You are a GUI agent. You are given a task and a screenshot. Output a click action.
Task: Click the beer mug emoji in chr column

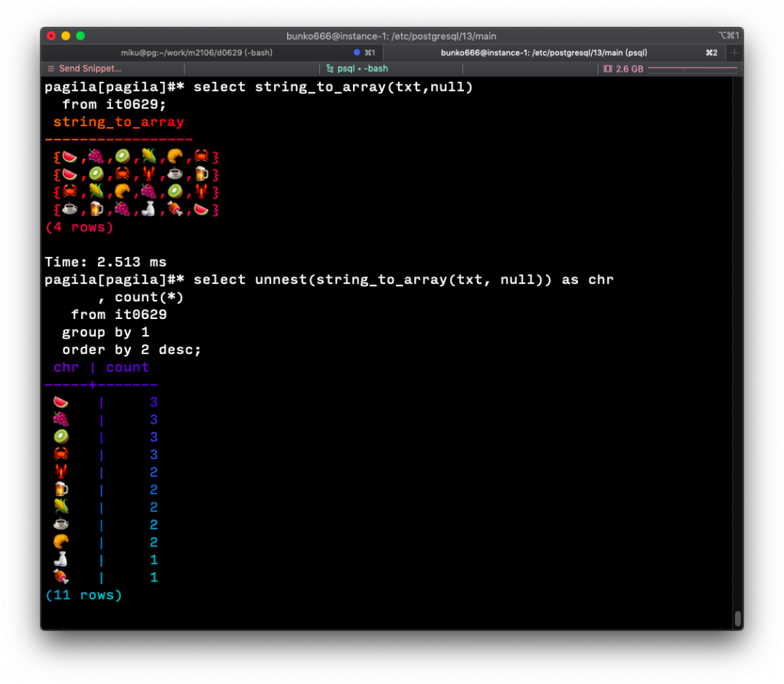61,489
